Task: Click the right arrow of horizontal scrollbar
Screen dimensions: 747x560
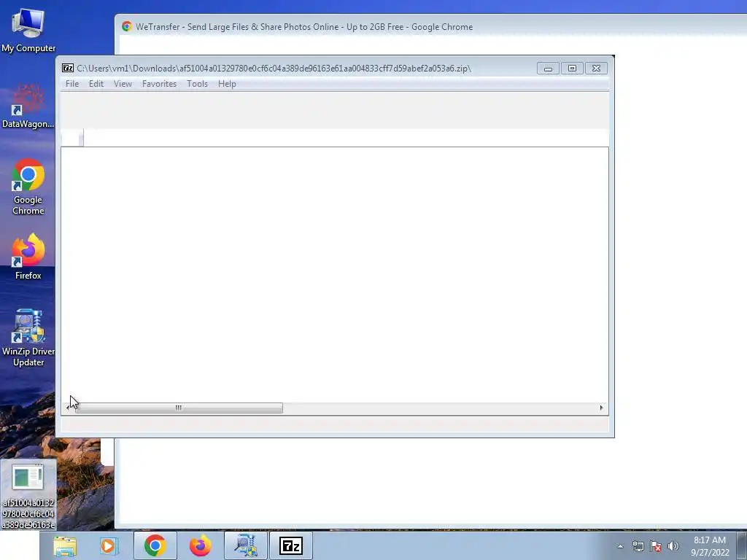Action: coord(601,408)
